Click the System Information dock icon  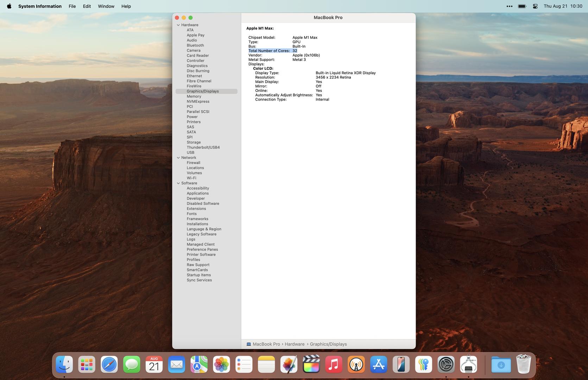point(468,365)
